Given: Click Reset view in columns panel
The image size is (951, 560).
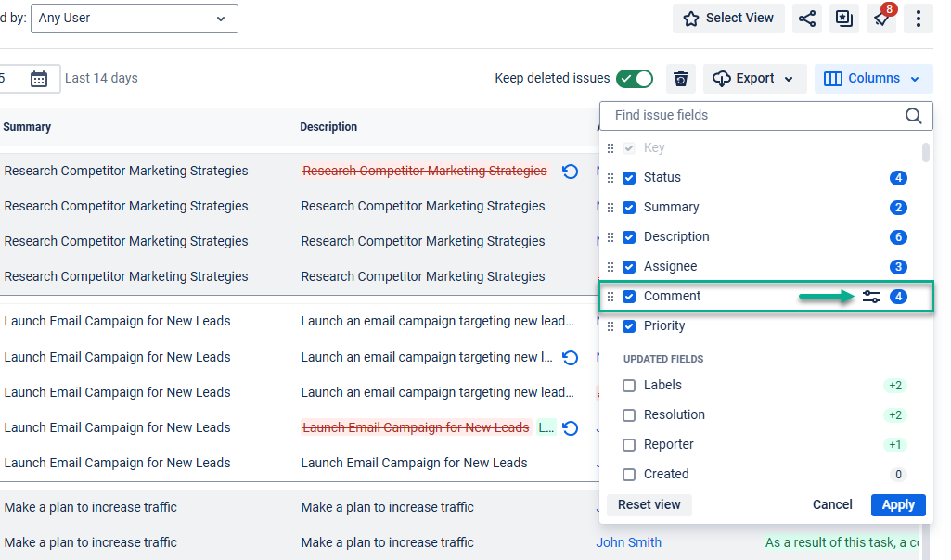Looking at the screenshot, I should (x=649, y=505).
